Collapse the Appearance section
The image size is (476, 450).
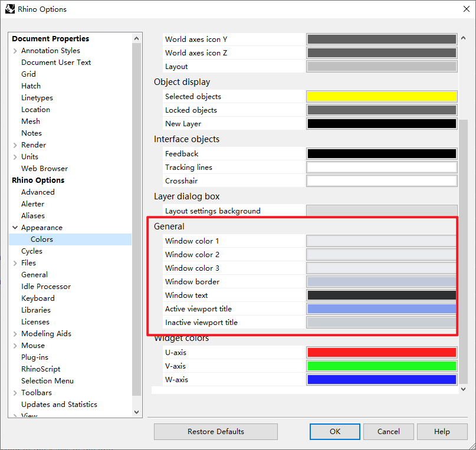coord(14,227)
